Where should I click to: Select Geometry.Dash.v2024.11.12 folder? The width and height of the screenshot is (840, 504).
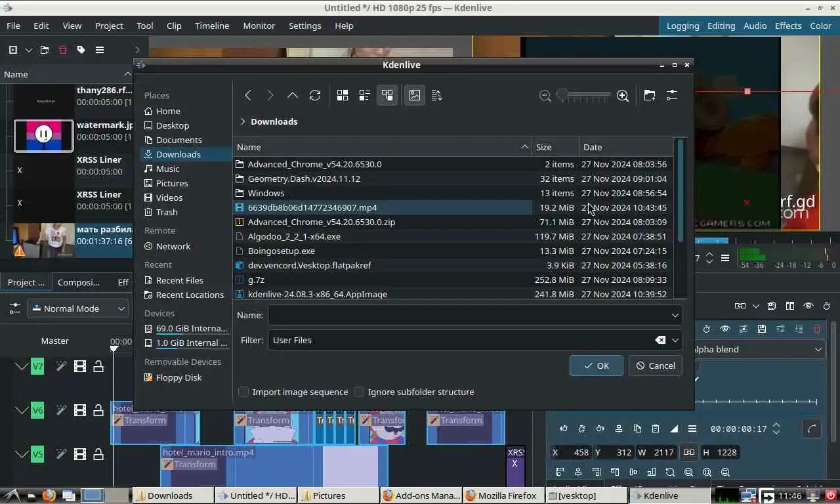coord(382,178)
